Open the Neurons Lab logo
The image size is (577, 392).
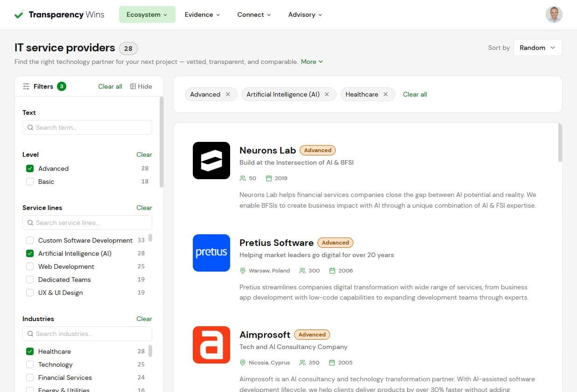[x=211, y=161]
